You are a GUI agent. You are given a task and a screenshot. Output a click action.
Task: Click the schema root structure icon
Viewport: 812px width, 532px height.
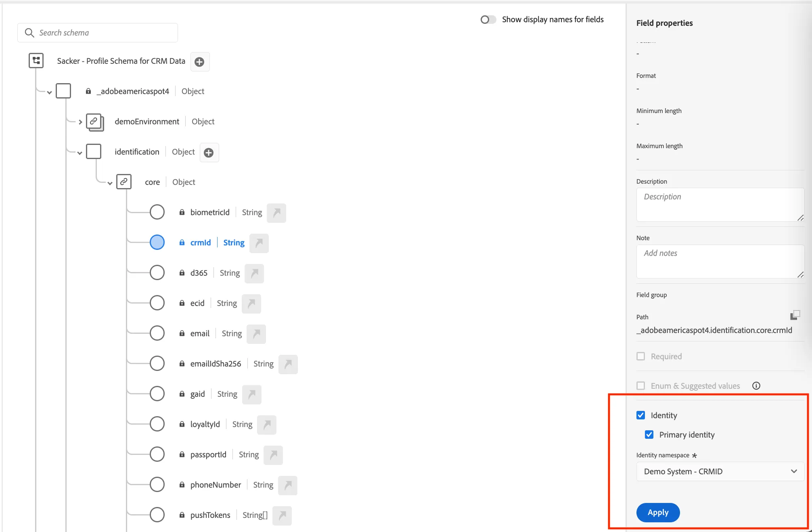point(36,61)
